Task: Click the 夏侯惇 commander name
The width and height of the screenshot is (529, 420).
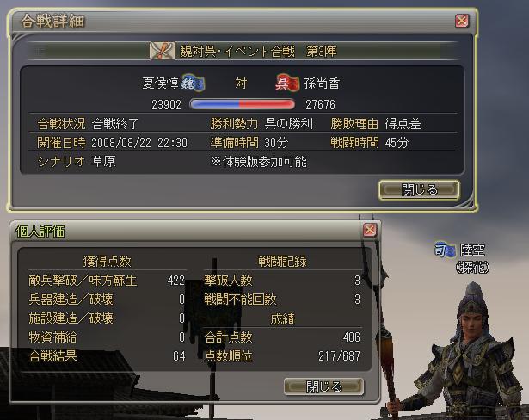Action: [160, 83]
